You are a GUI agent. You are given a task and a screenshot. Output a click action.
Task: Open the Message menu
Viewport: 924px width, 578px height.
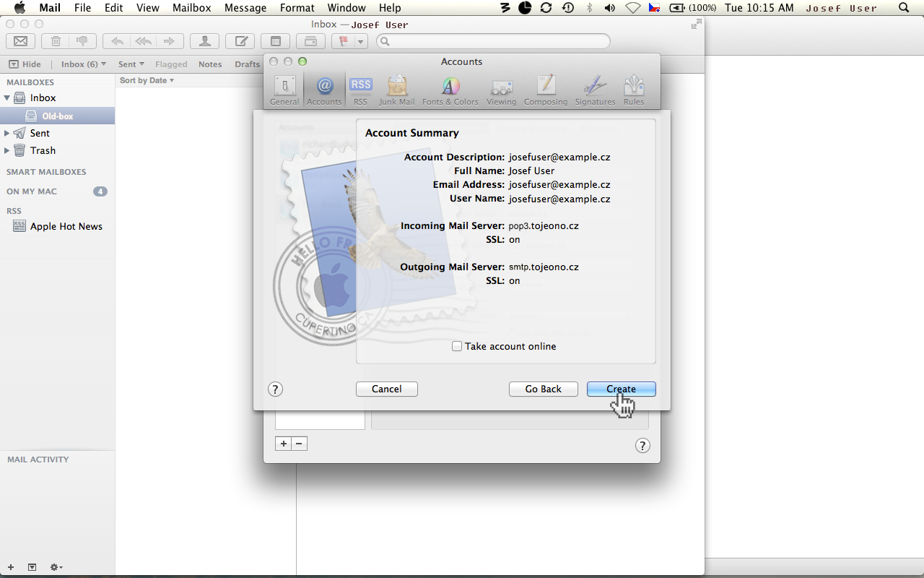245,8
